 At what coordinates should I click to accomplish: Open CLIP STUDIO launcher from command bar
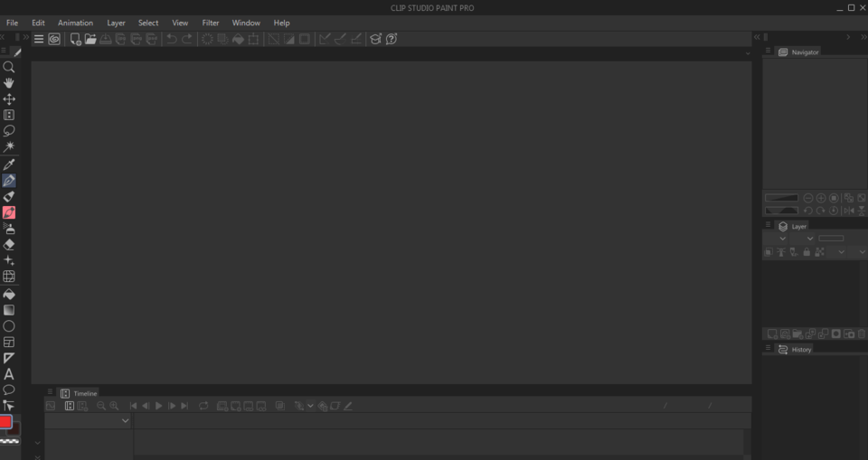(x=54, y=39)
